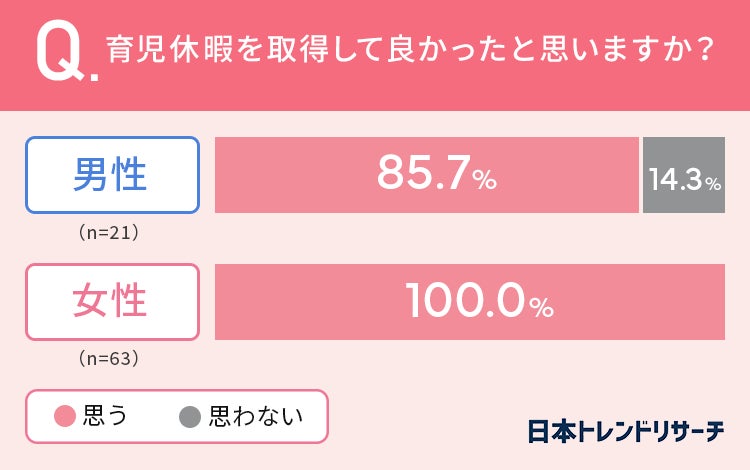
Task: Click the large white Q icon
Action: point(59,53)
